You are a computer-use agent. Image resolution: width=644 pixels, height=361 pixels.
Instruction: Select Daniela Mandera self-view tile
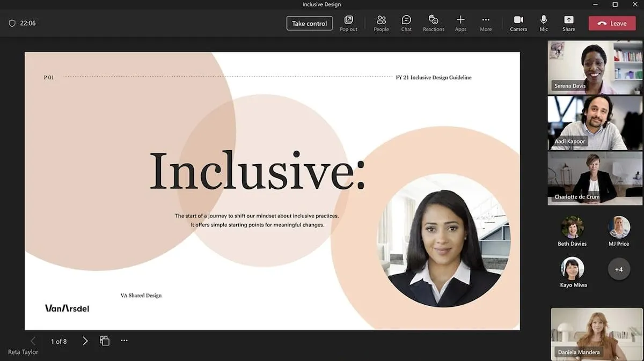coord(597,334)
